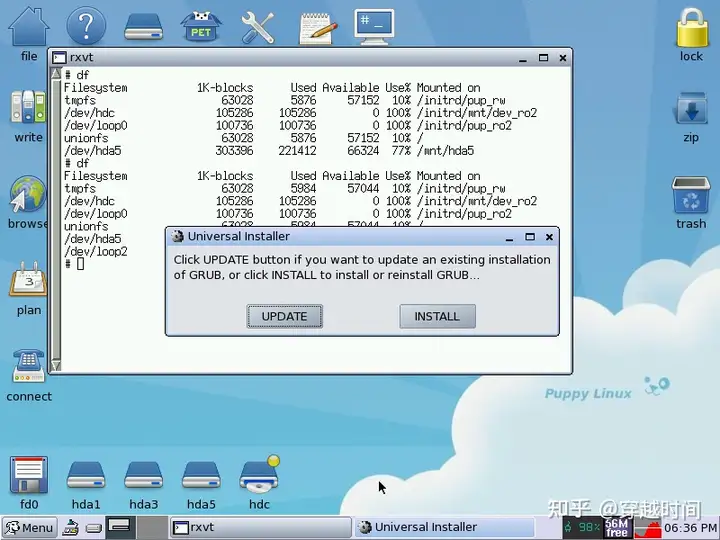720x540 pixels.
Task: Open the file home icon
Action: pyautogui.click(x=29, y=26)
